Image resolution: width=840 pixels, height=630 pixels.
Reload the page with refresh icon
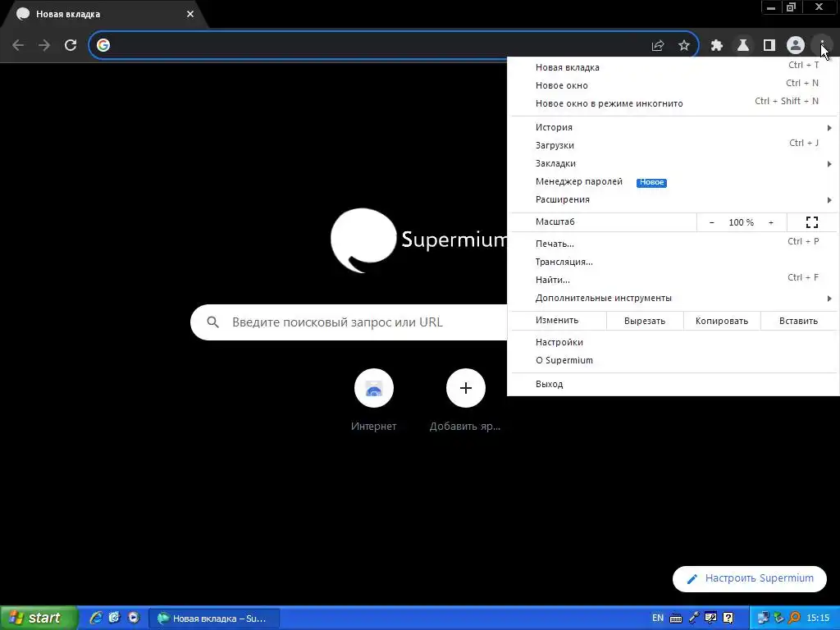(71, 45)
